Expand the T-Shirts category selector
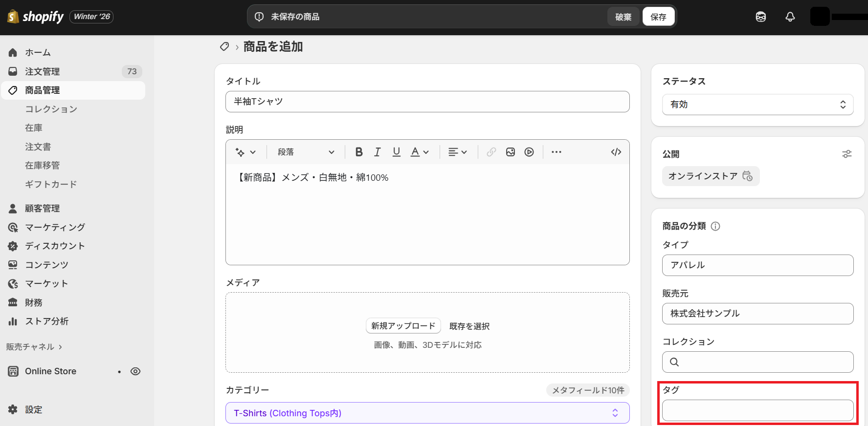868x426 pixels. pyautogui.click(x=427, y=413)
